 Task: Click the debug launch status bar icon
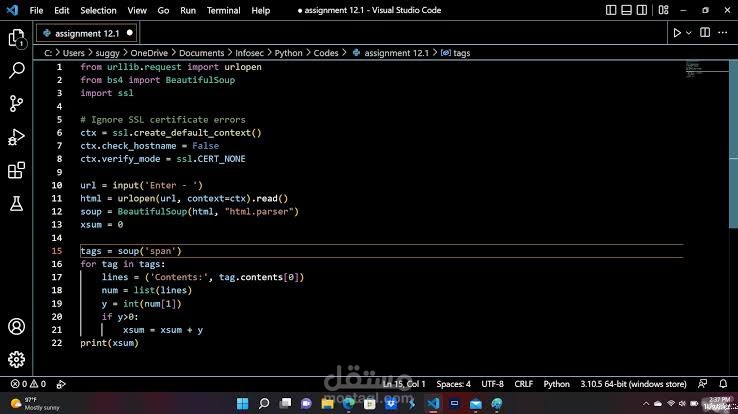click(x=61, y=384)
